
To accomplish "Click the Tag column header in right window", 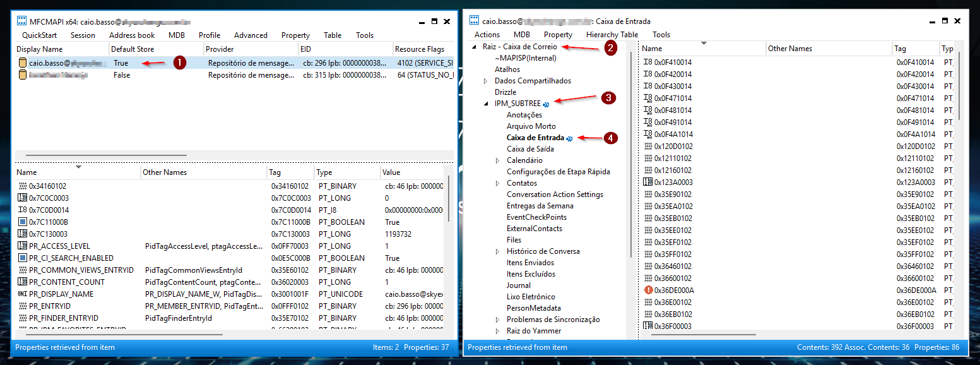I will coord(915,49).
